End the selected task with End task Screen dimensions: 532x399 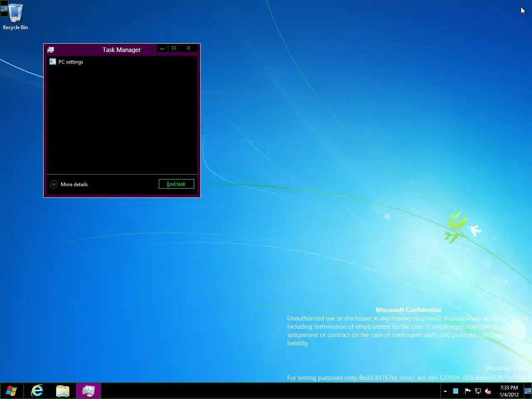[176, 184]
